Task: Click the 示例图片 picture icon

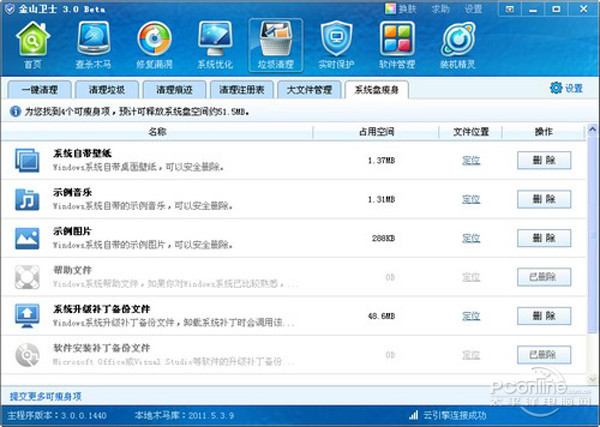Action: click(27, 238)
